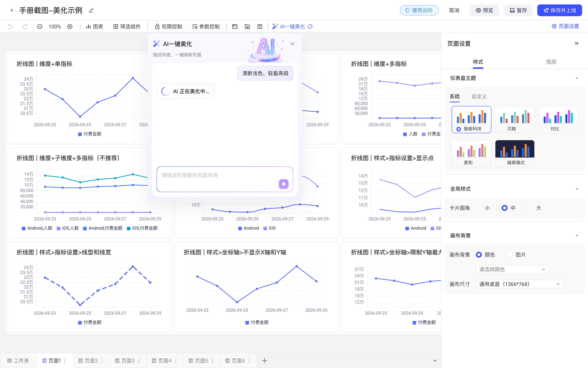588x368 pixels.
Task: Select the 沉稳 theme radio button
Action: click(502, 129)
